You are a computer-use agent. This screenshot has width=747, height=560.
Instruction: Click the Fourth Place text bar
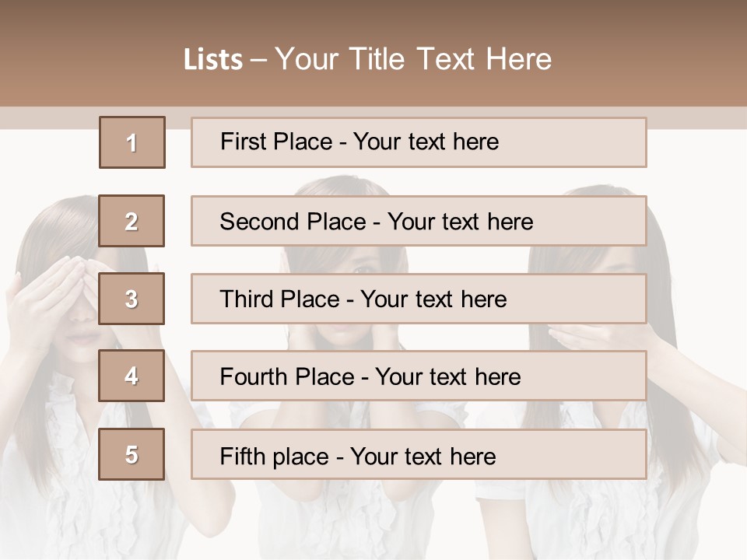click(419, 376)
